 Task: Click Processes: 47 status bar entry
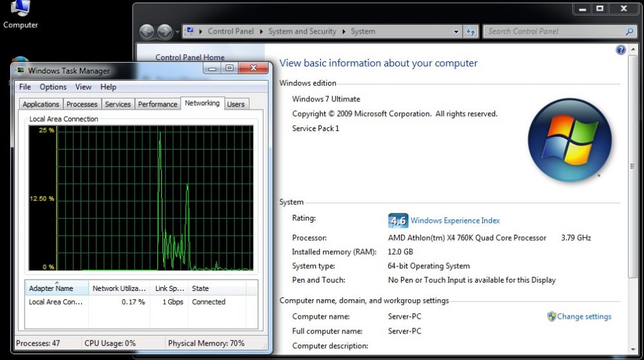click(38, 343)
